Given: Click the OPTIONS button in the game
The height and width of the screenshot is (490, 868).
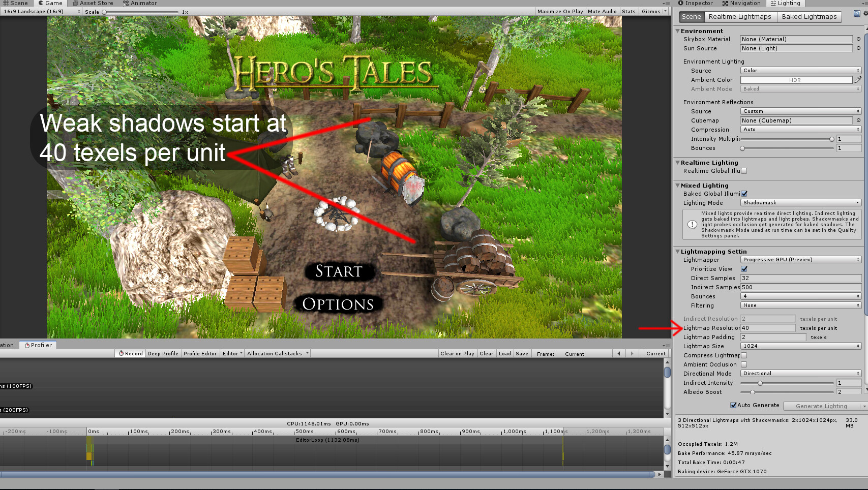Looking at the screenshot, I should click(x=338, y=304).
